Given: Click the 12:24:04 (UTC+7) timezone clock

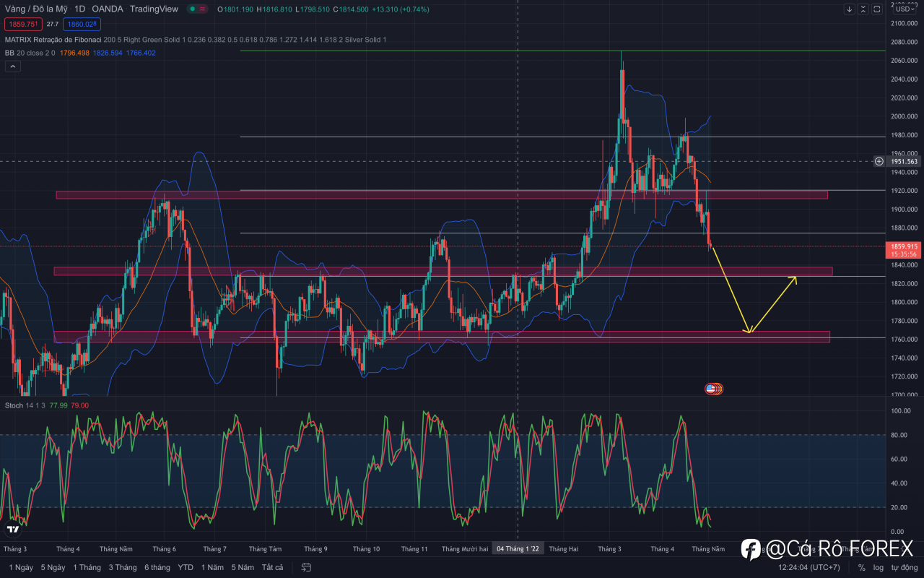Looking at the screenshot, I should 808,568.
